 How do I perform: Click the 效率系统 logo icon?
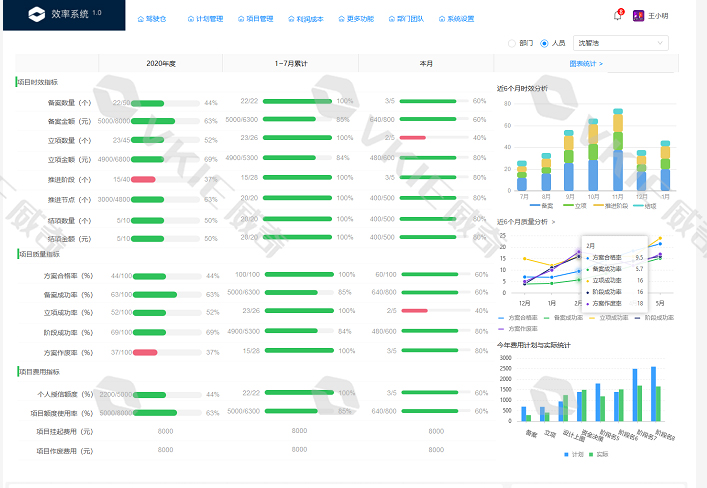[37, 15]
